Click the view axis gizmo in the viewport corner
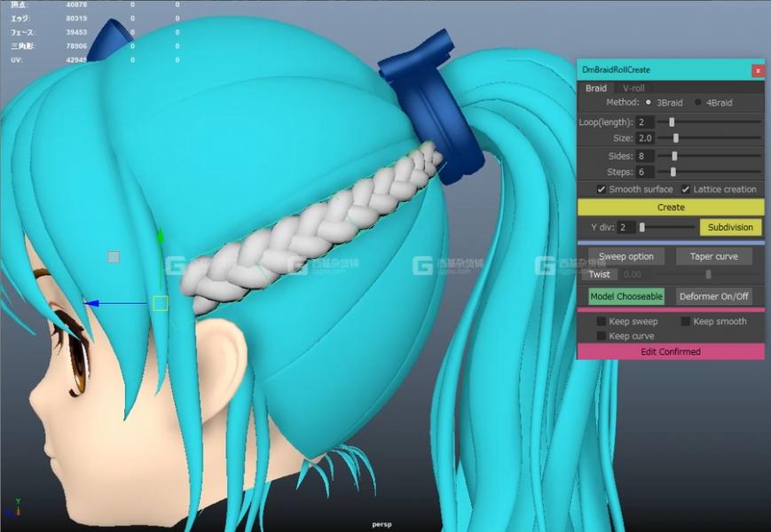The width and height of the screenshot is (771, 532). 15,509
